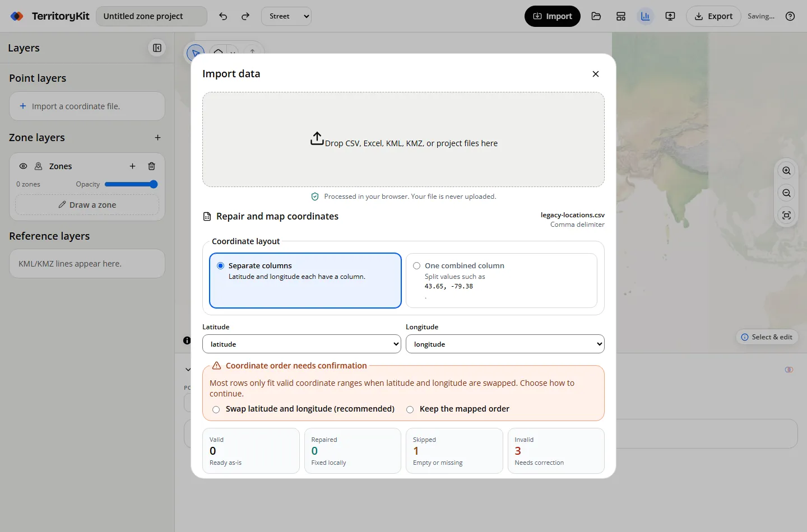Toggle the switch behind the dialog

[x=789, y=370]
